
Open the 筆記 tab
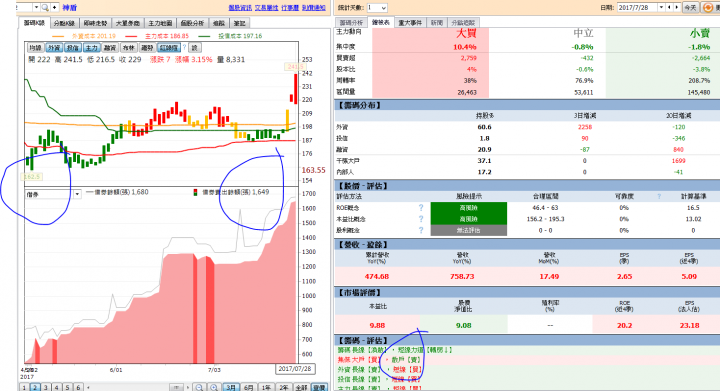point(239,23)
